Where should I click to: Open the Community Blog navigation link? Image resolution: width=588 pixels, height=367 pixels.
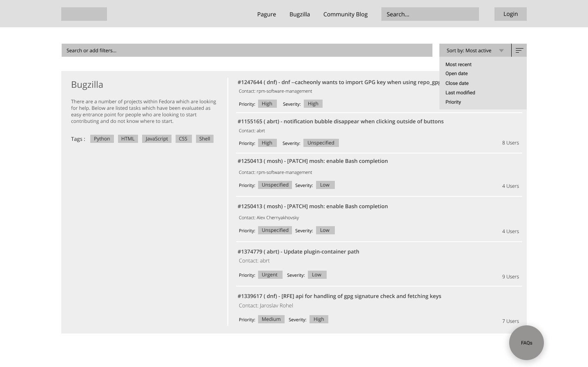345,14
